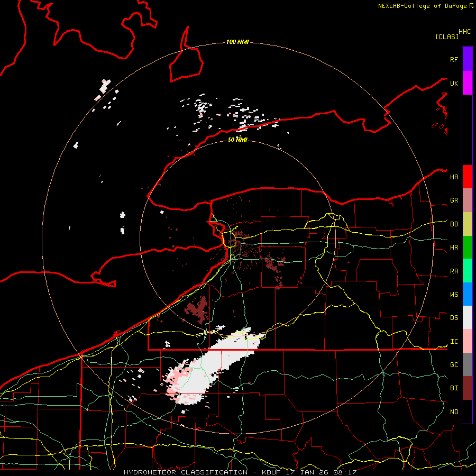
Task: Click the RA legend label
Action: coord(454,271)
